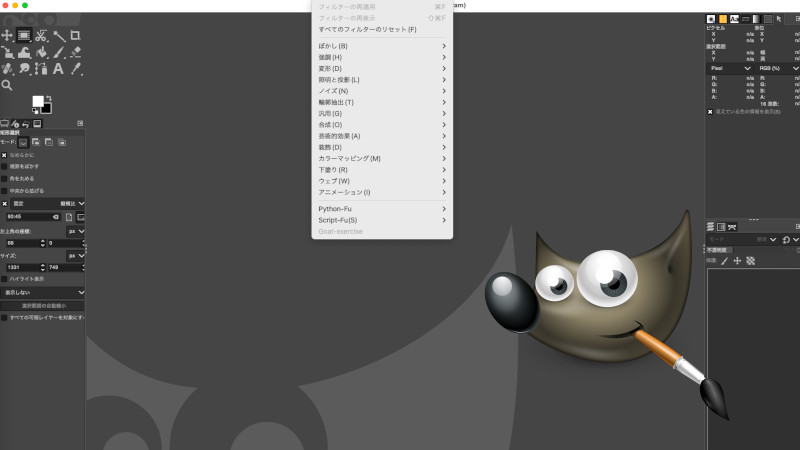800x450 pixels.
Task: Swap foreground and background colors
Action: (48, 98)
